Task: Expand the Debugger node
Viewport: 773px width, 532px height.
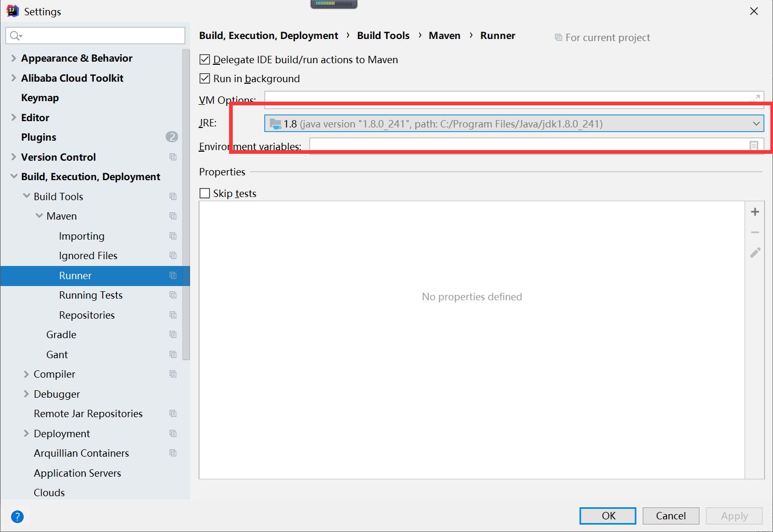Action: [26, 394]
